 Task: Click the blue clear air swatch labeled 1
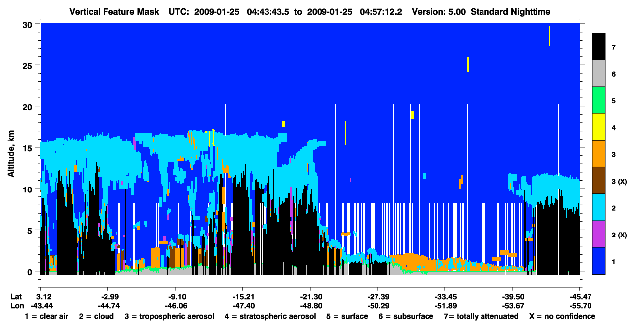click(599, 261)
